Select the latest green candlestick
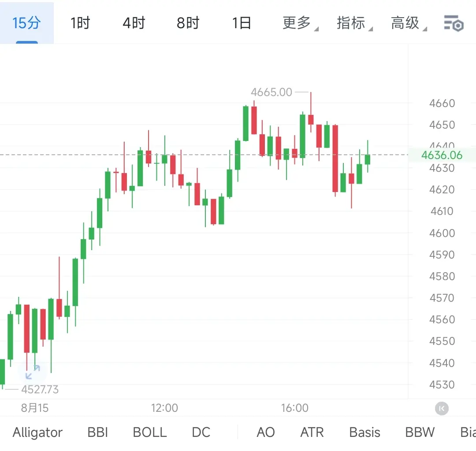The width and height of the screenshot is (476, 451). [x=368, y=159]
